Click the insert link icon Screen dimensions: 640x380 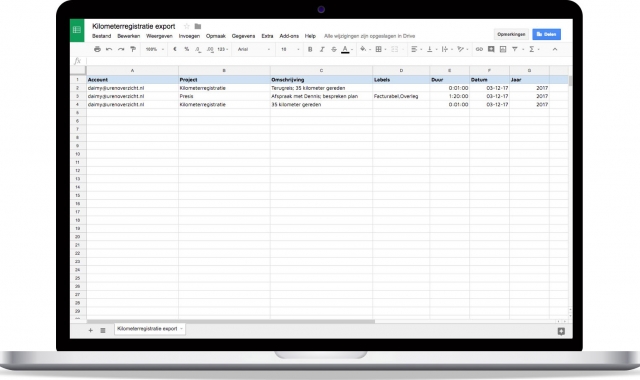pos(479,49)
